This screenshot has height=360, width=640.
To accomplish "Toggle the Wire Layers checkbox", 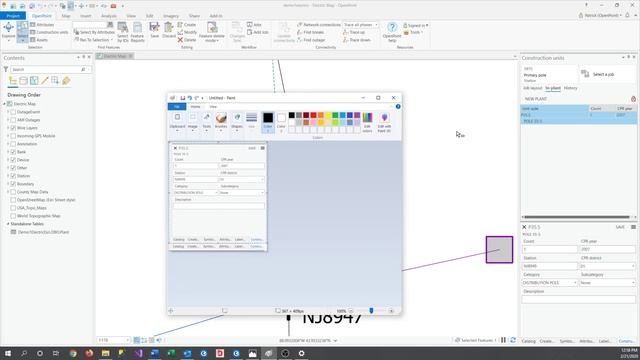I will coord(13,128).
